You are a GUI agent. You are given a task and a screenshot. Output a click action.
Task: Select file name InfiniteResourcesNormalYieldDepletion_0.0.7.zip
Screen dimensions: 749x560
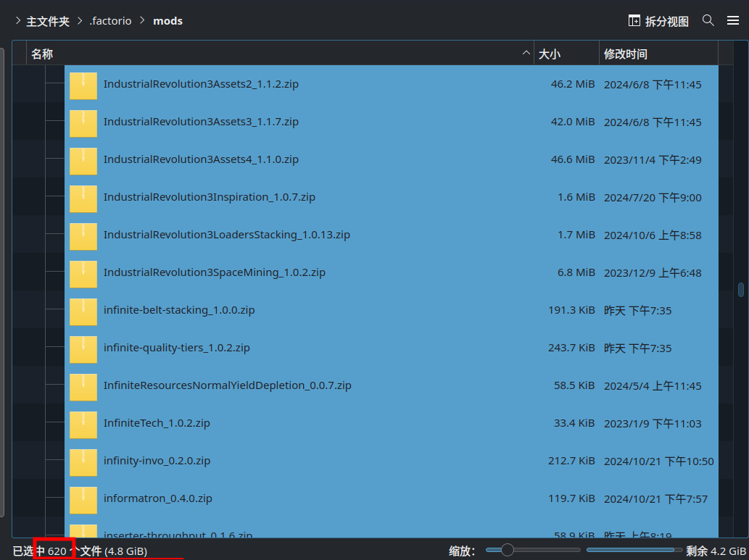[228, 385]
